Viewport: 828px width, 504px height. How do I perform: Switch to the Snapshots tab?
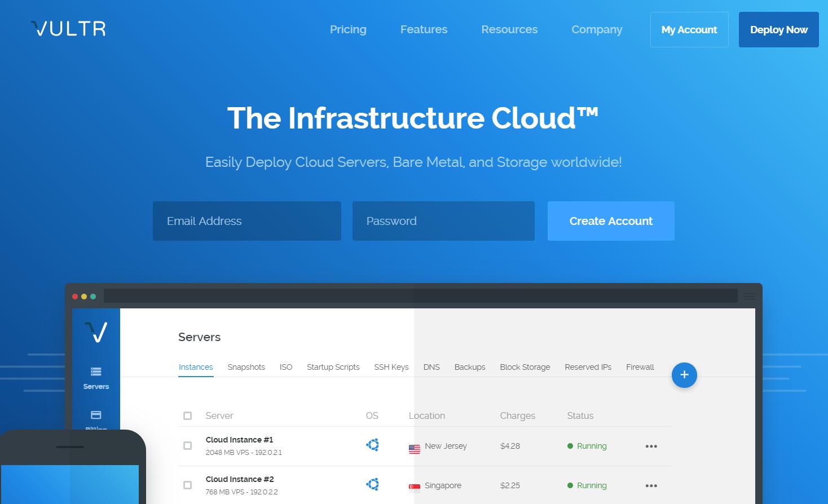point(246,367)
